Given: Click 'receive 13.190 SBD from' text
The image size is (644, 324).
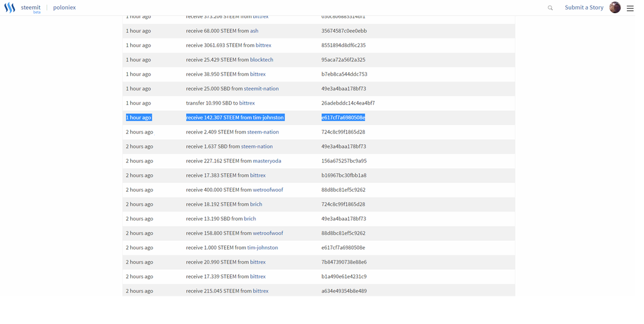Looking at the screenshot, I should pyautogui.click(x=214, y=218).
